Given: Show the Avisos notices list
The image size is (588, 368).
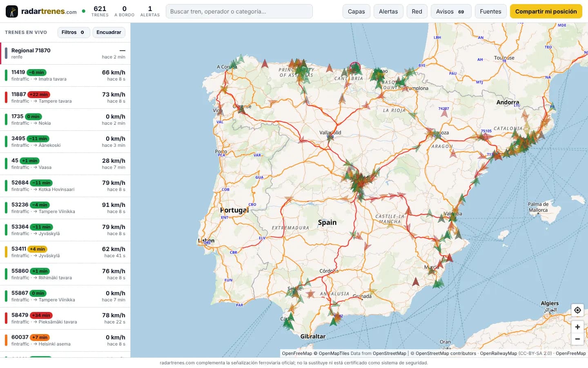Looking at the screenshot, I should coord(451,11).
